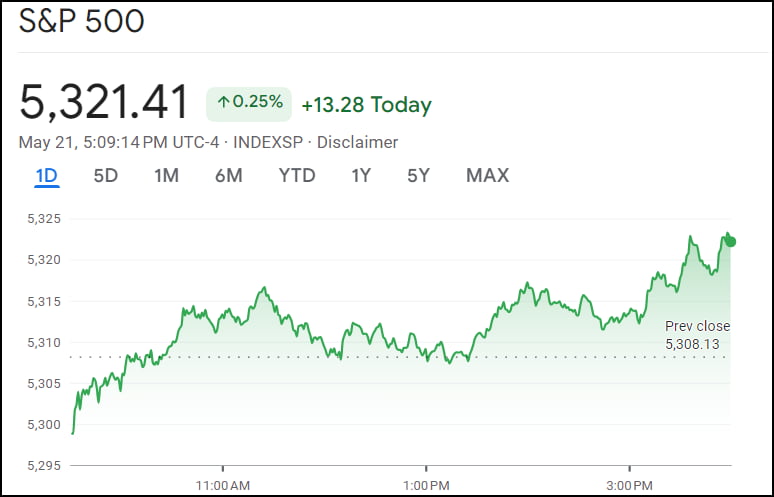Click the 5,315 y-axis label

(44, 301)
